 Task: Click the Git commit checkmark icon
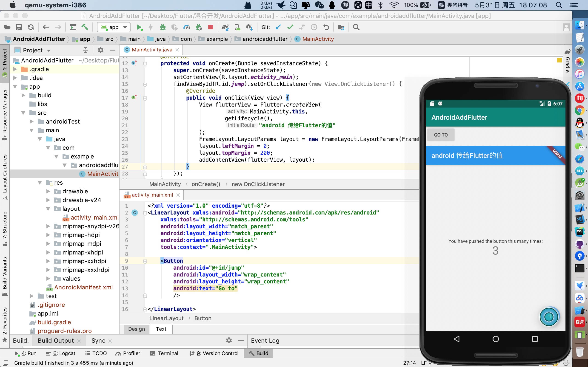[290, 27]
